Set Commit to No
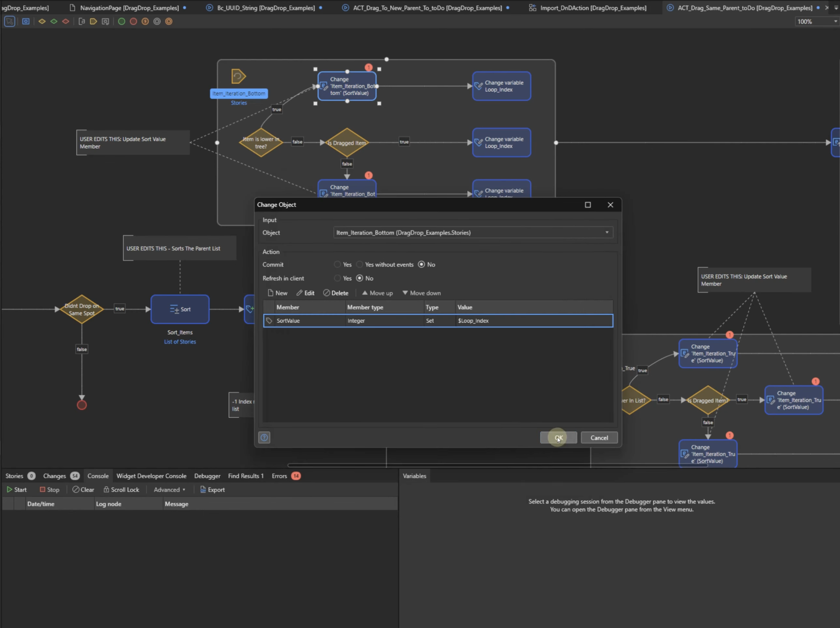The width and height of the screenshot is (840, 628). tap(422, 264)
